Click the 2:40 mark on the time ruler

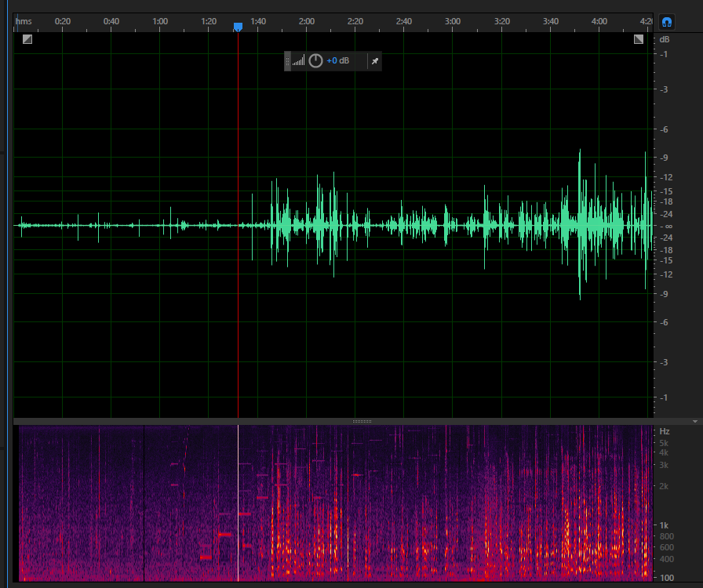click(x=404, y=21)
